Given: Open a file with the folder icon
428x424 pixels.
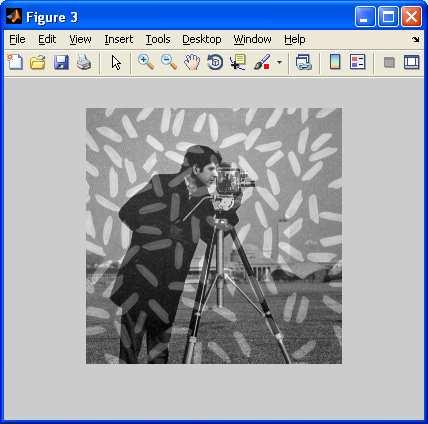Looking at the screenshot, I should [38, 62].
